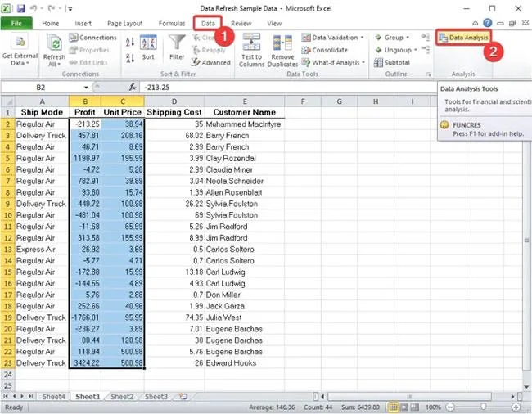Expand the Group dropdown
The image size is (532, 414).
coord(408,38)
